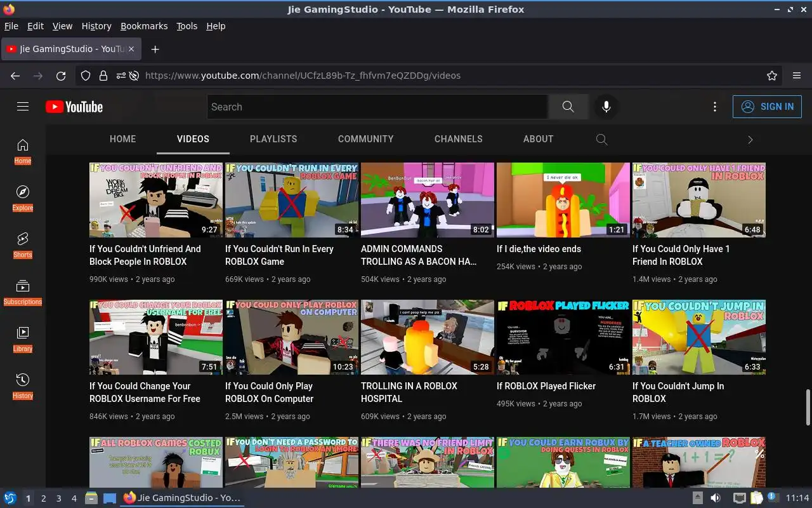This screenshot has width=812, height=508.
Task: Click the search magnifier button
Action: pyautogui.click(x=568, y=107)
